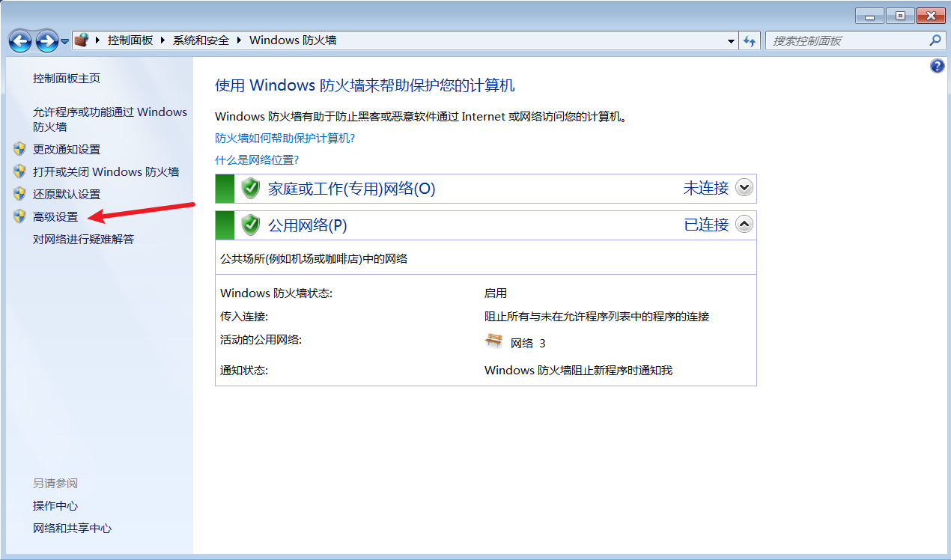Screen dimensions: 951x560
Task: Select 控制面板 breadcrumb in address bar
Action: pos(130,40)
